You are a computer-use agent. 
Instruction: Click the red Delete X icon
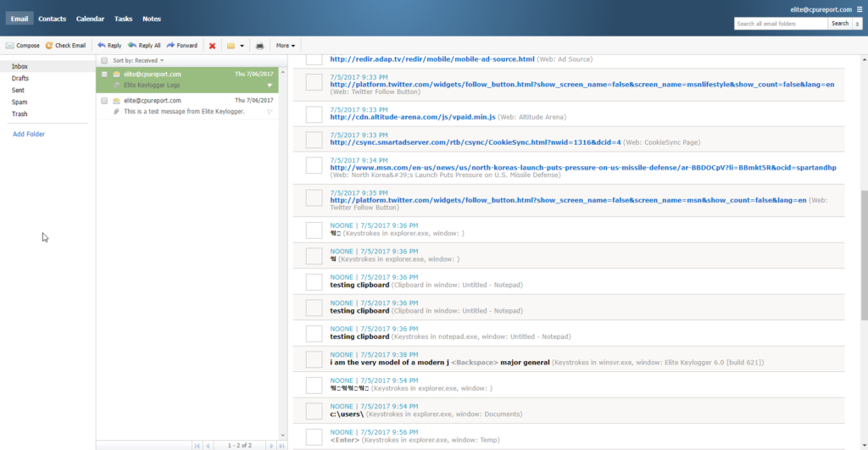pos(212,46)
